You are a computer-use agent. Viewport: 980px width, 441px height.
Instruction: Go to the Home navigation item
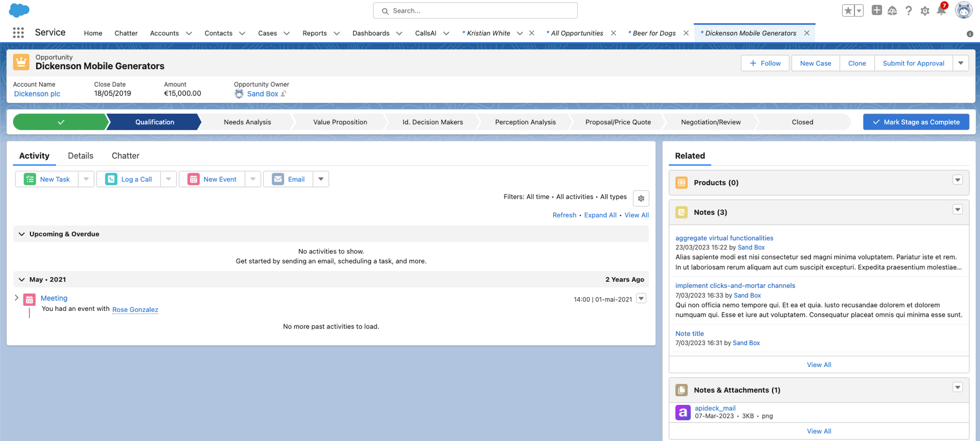93,33
